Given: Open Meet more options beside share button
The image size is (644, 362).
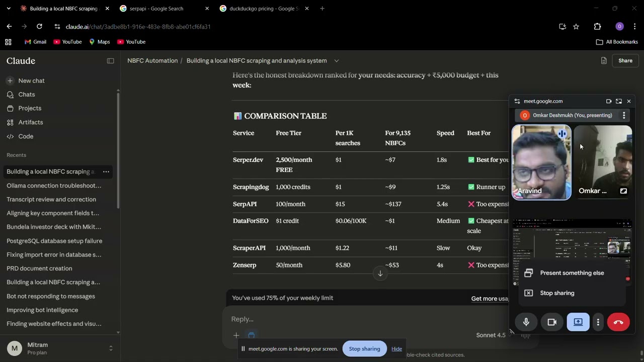Looking at the screenshot, I should 598,322.
